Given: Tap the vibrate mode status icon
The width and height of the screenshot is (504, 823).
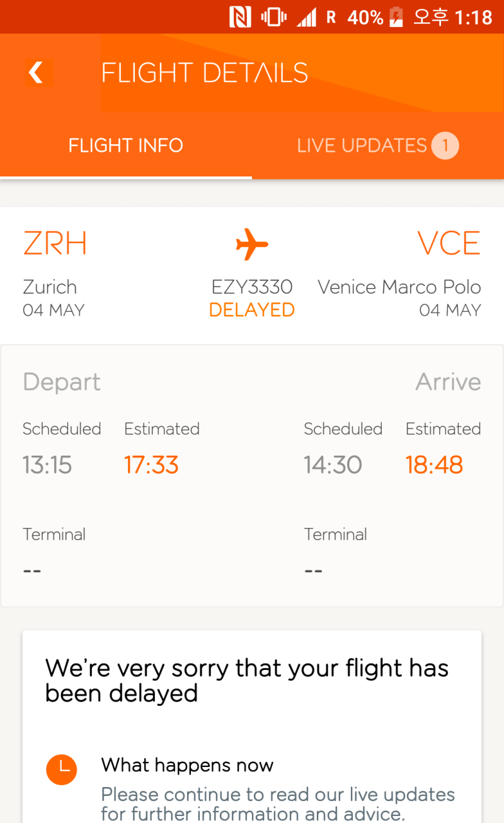Looking at the screenshot, I should pos(274,17).
